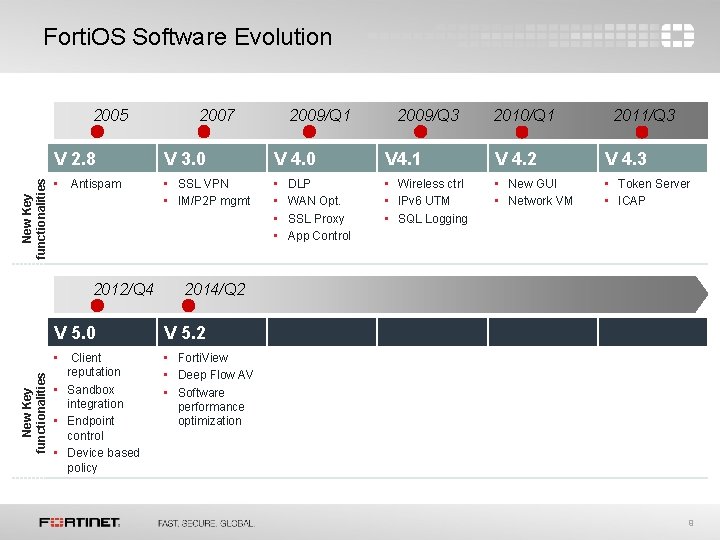Click the 'FortiView' bullet text
Viewport: 720px width, 540px height.
(203, 358)
